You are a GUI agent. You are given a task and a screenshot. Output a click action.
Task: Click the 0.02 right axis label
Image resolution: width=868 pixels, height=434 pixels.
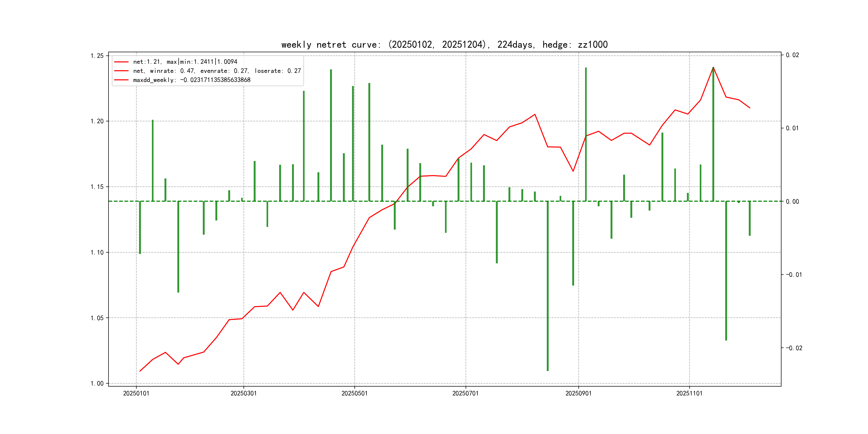792,55
